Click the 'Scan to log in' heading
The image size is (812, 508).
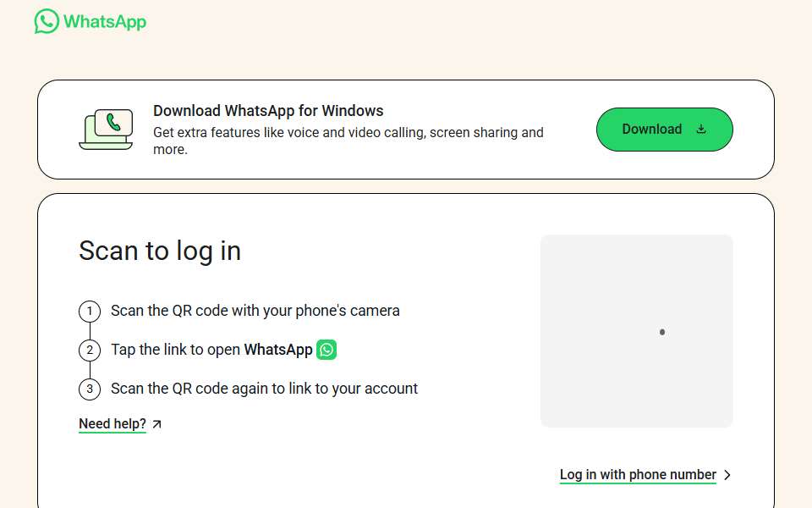160,251
